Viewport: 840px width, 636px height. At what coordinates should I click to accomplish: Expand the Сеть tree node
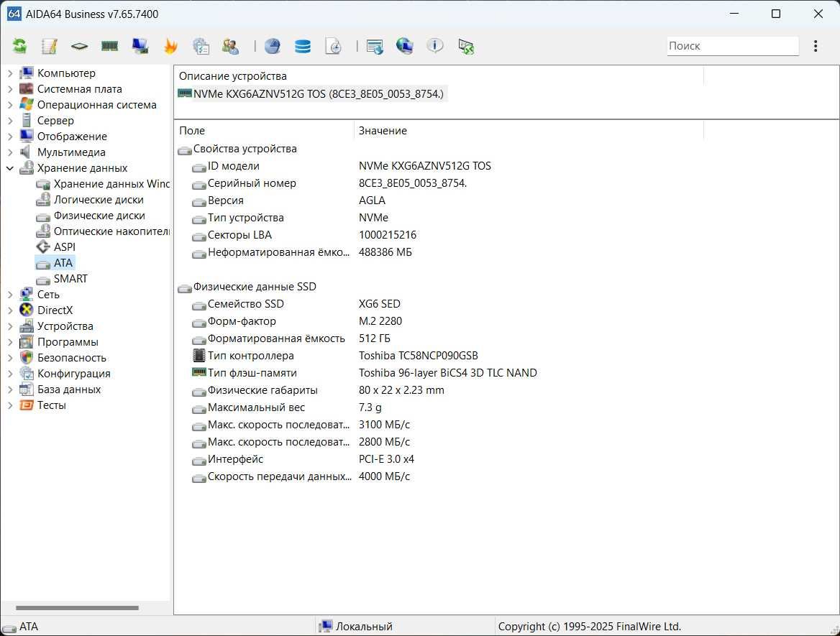point(9,295)
